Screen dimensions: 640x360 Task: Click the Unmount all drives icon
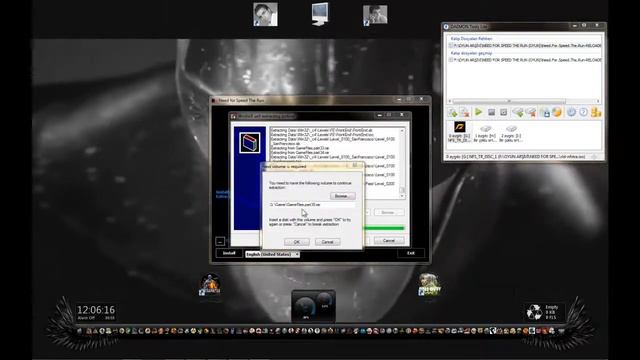pyautogui.click(x=503, y=112)
